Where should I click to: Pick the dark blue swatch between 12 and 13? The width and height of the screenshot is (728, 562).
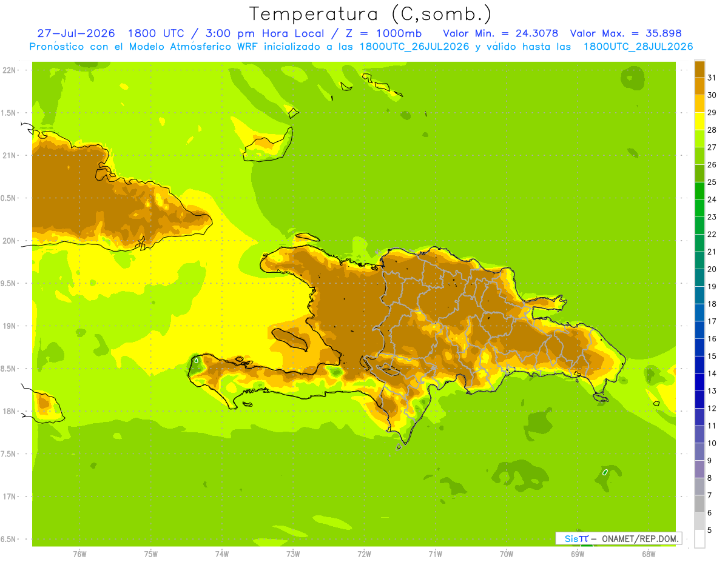(699, 400)
